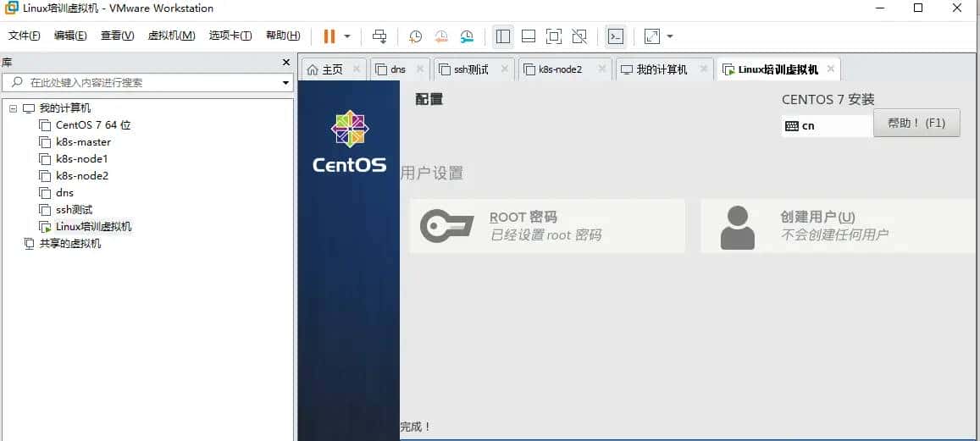The image size is (980, 441).
Task: Revert to previous snapshot icon
Action: pos(441,36)
